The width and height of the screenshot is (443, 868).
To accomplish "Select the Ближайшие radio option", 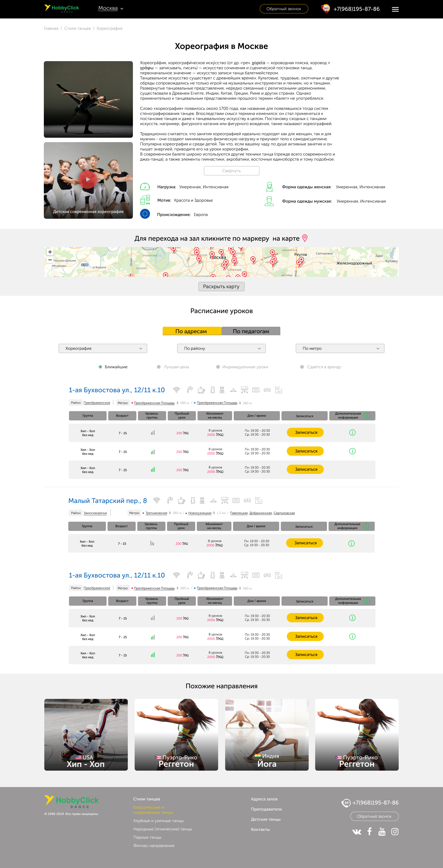I will (100, 367).
